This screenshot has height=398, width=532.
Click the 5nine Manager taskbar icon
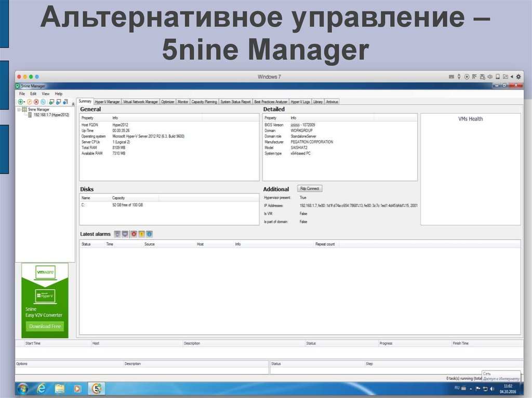click(96, 388)
